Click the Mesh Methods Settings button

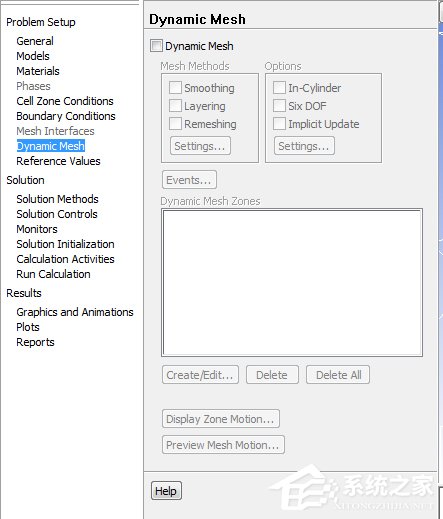tap(200, 146)
